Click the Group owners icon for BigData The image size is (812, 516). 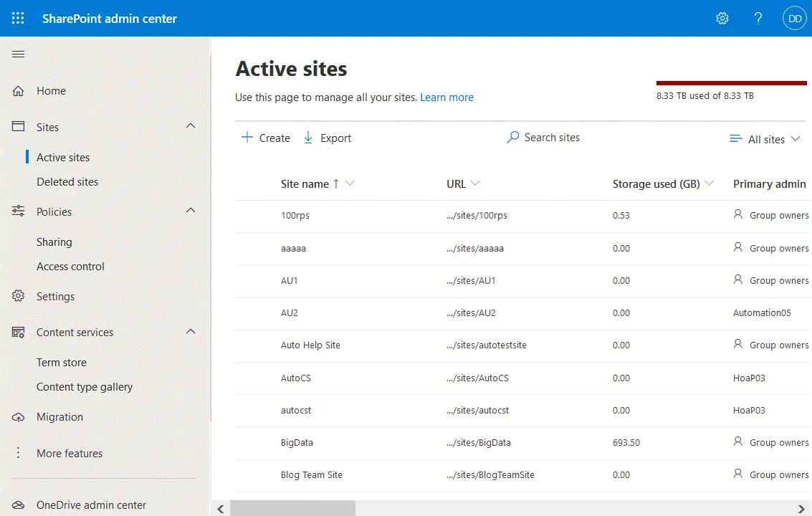[737, 443]
